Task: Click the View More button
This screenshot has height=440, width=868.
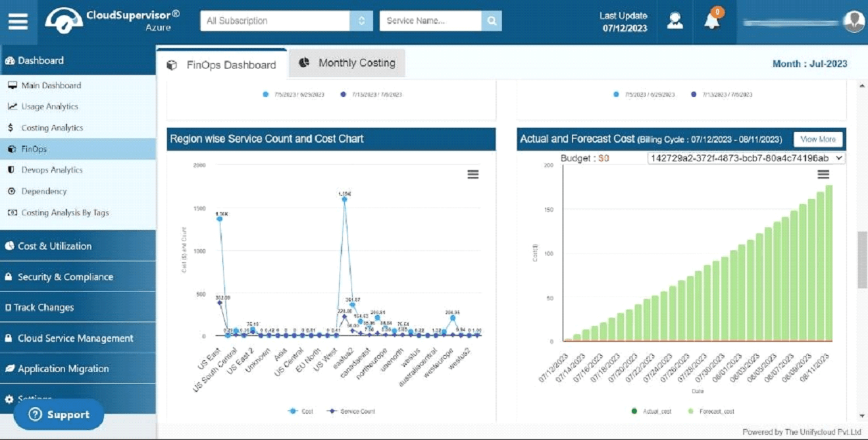Action: coord(818,139)
